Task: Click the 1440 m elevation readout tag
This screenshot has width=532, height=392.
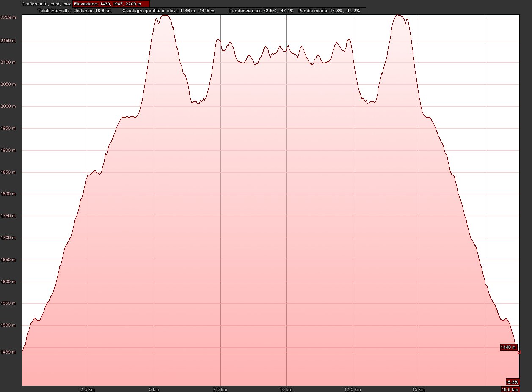Action: coord(508,347)
